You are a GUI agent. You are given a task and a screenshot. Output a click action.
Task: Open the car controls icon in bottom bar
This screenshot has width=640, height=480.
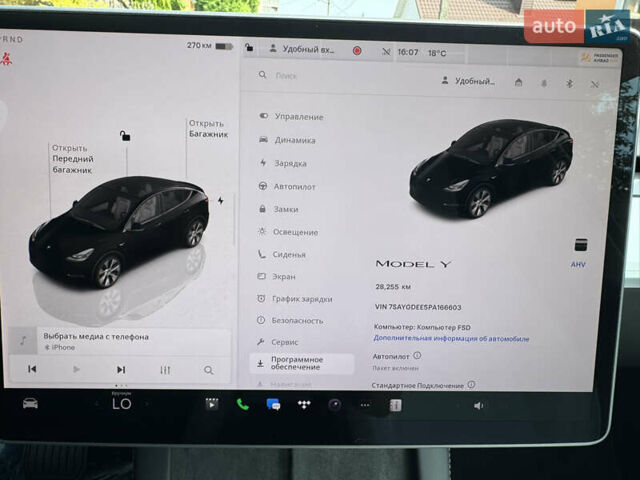pyautogui.click(x=30, y=404)
